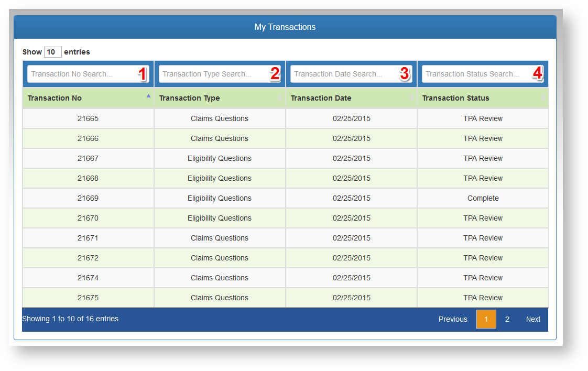588x371 pixels.
Task: Click date 02/25/2015 in row 21667
Action: (x=351, y=158)
